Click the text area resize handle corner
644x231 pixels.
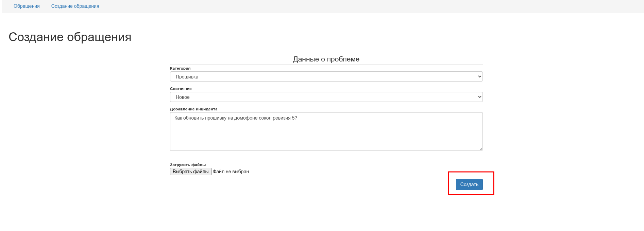point(481,149)
